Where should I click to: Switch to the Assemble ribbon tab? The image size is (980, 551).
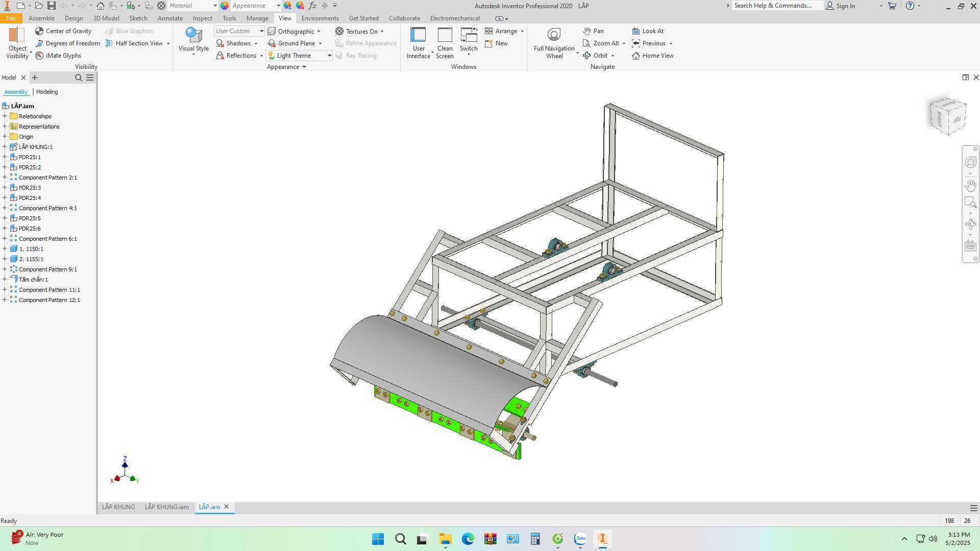(x=41, y=18)
